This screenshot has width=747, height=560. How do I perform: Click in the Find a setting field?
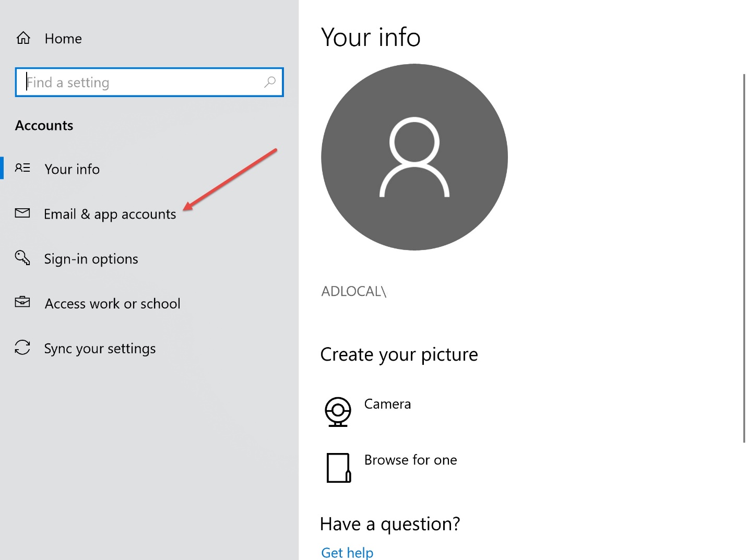coord(149,82)
